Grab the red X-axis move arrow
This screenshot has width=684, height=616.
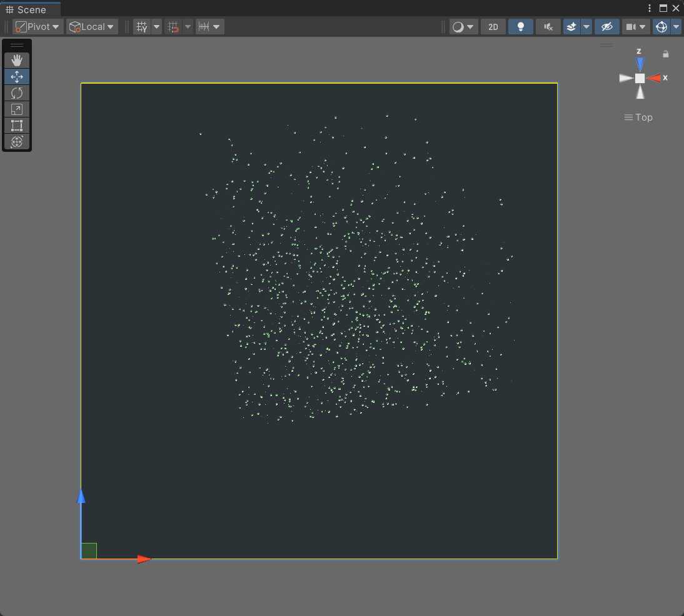coord(144,559)
